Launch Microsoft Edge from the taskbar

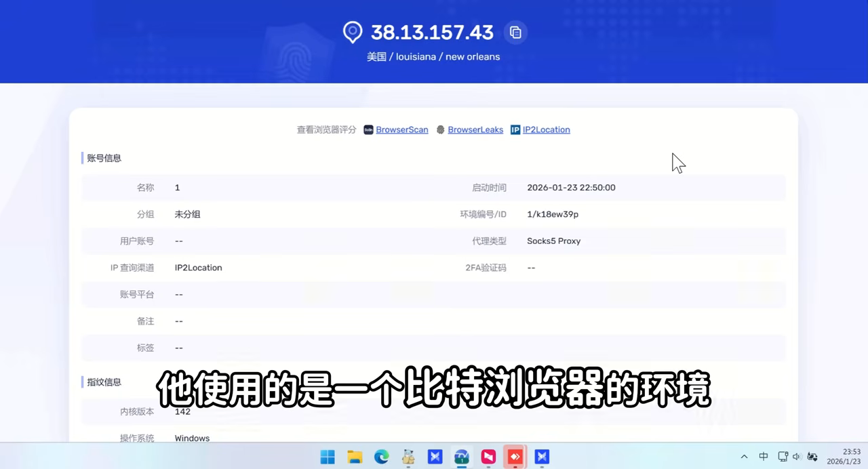tap(382, 457)
